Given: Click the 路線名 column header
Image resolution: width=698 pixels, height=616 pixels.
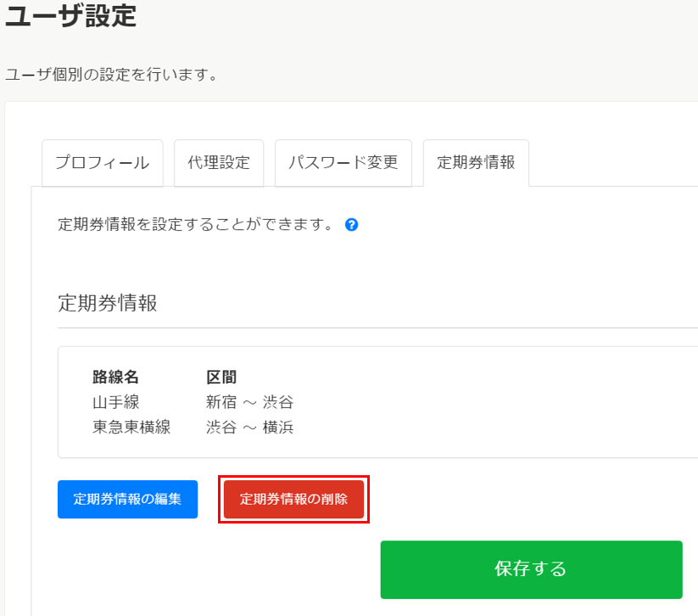Looking at the screenshot, I should point(115,377).
